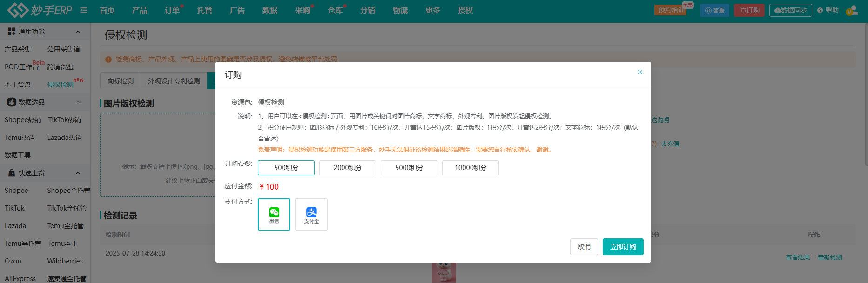
Task: Click the 立即订购 button
Action: point(623,247)
